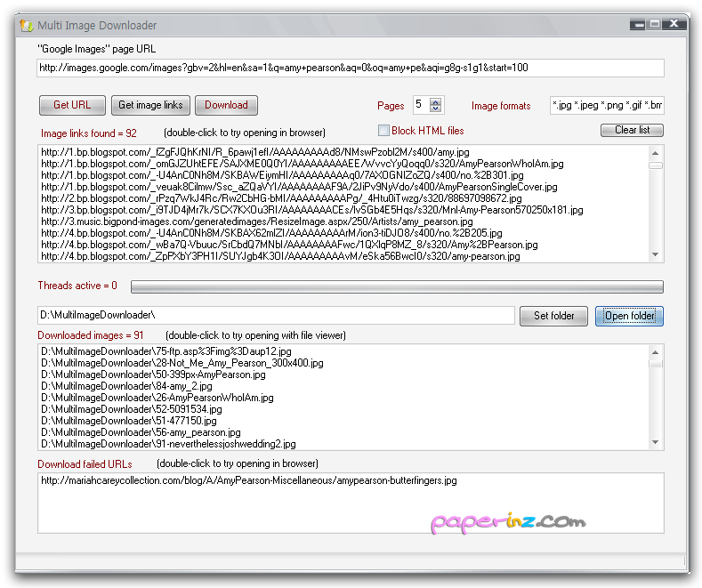Click the 'Download failed URLs' label
The height and width of the screenshot is (588, 702).
click(x=85, y=464)
